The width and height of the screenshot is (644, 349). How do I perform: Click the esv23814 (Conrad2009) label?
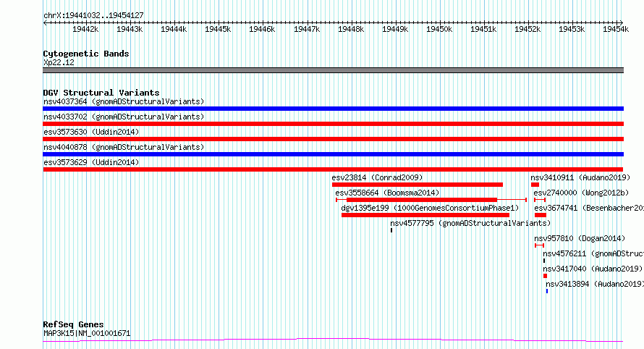[377, 177]
